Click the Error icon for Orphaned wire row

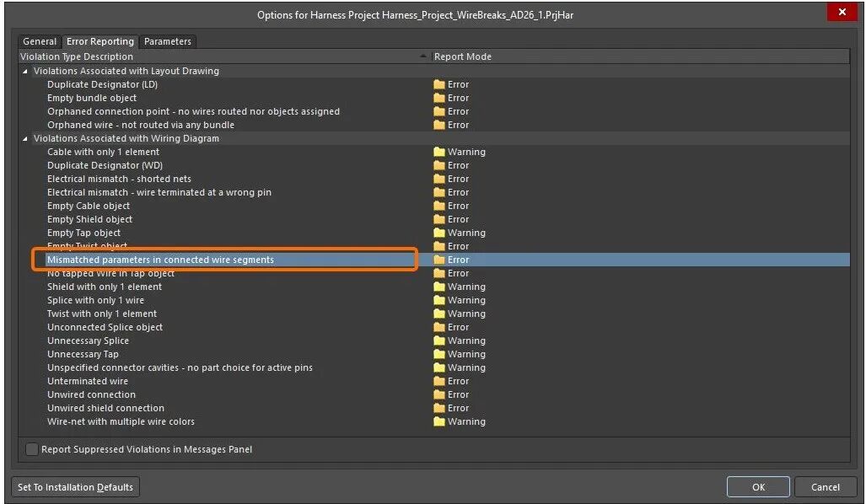pyautogui.click(x=438, y=125)
